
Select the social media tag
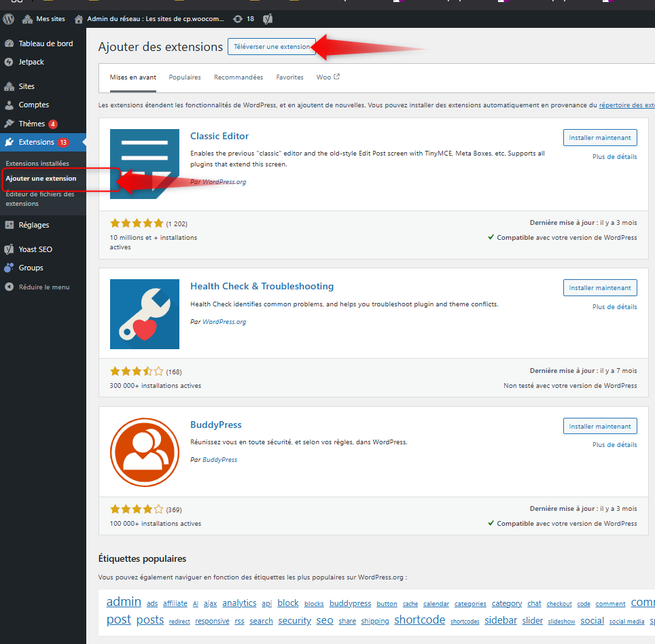click(626, 622)
